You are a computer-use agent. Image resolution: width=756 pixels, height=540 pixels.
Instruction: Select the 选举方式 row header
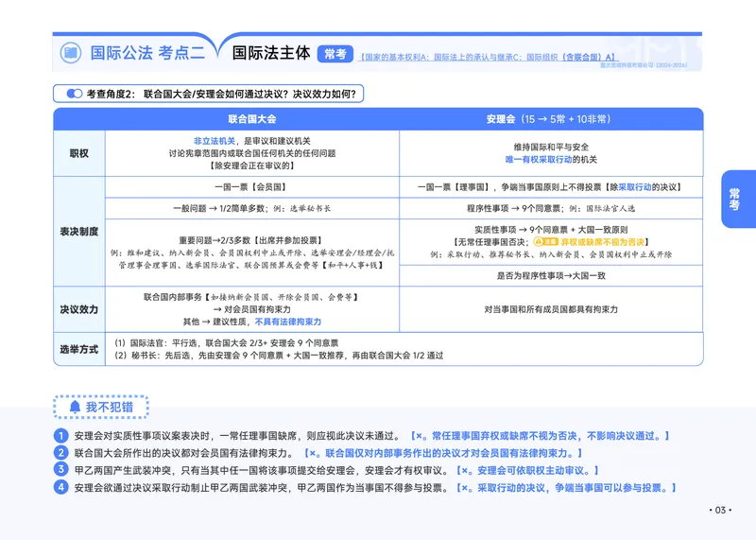pos(79,349)
